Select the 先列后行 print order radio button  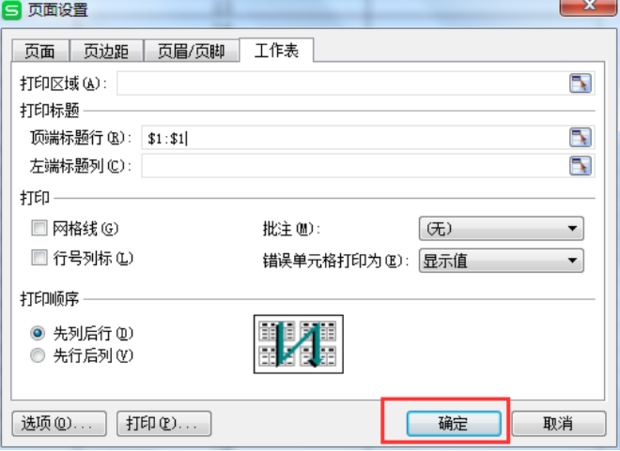38,333
